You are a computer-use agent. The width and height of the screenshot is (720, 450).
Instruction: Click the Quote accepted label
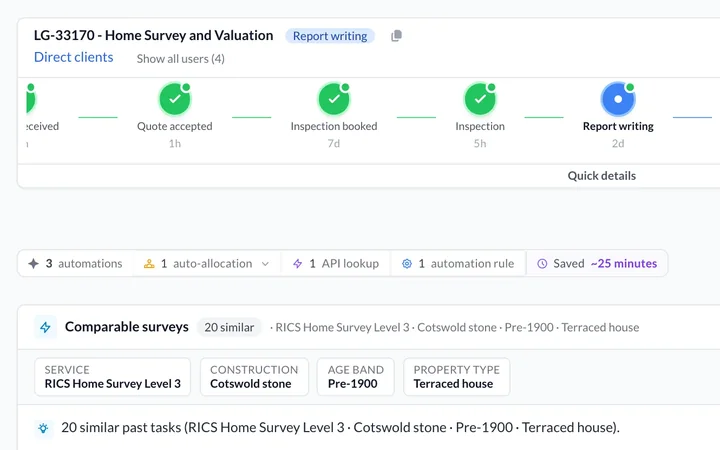174,126
